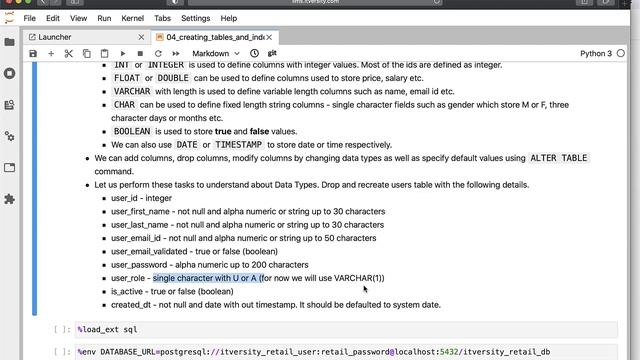Screen dimensions: 640x360
Task: Open the Edit menu
Action: 53,18
